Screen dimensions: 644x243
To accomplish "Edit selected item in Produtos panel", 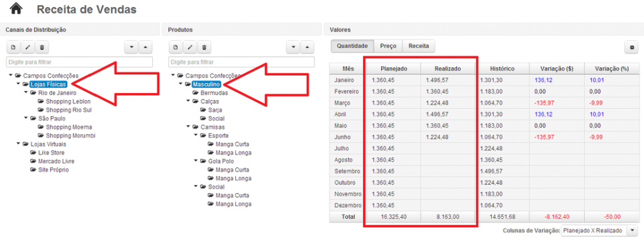I will (x=190, y=47).
